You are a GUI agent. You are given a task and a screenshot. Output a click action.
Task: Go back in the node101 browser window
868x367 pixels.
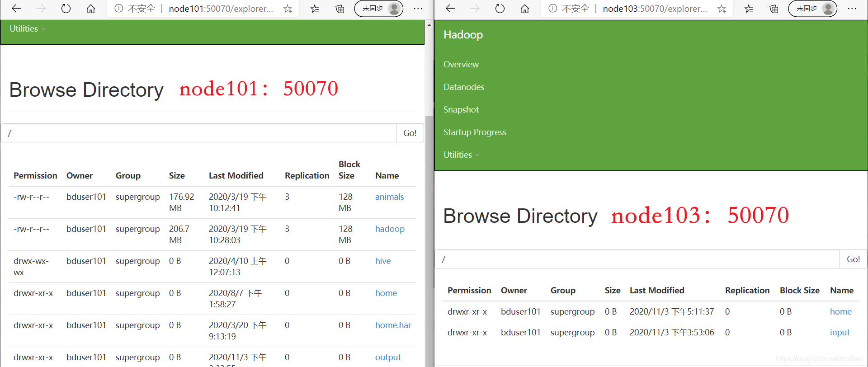pos(16,9)
